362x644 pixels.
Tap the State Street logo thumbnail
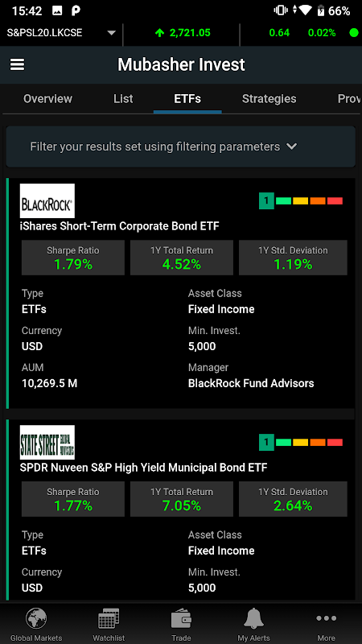point(47,442)
